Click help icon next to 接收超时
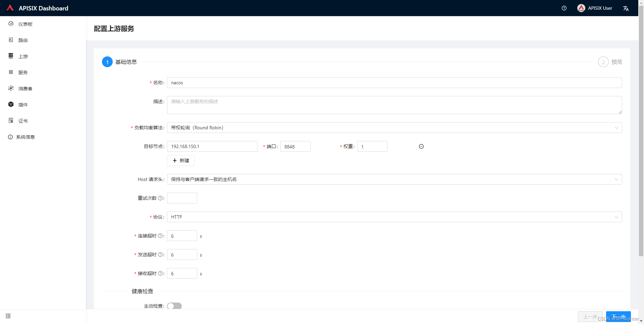This screenshot has width=644, height=324. click(x=160, y=273)
